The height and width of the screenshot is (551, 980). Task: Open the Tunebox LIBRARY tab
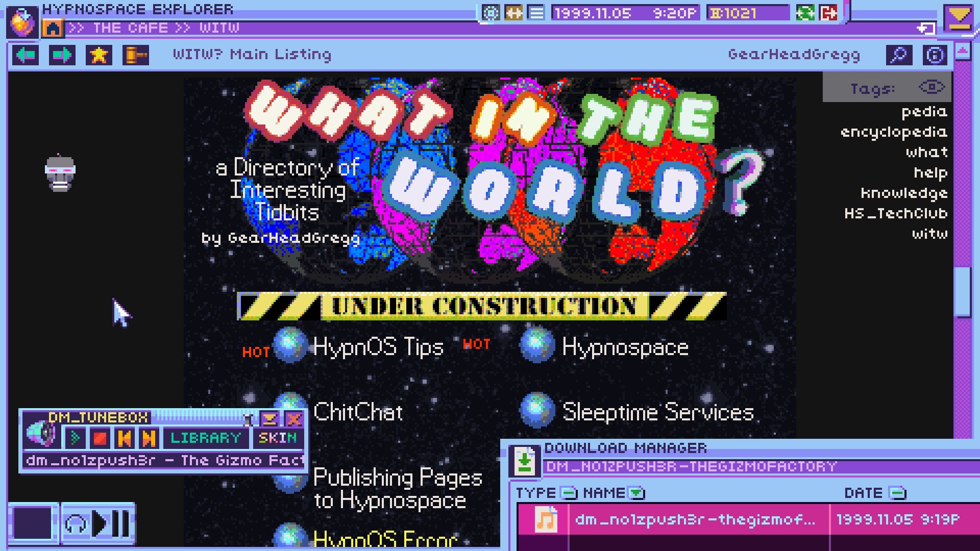tap(205, 438)
